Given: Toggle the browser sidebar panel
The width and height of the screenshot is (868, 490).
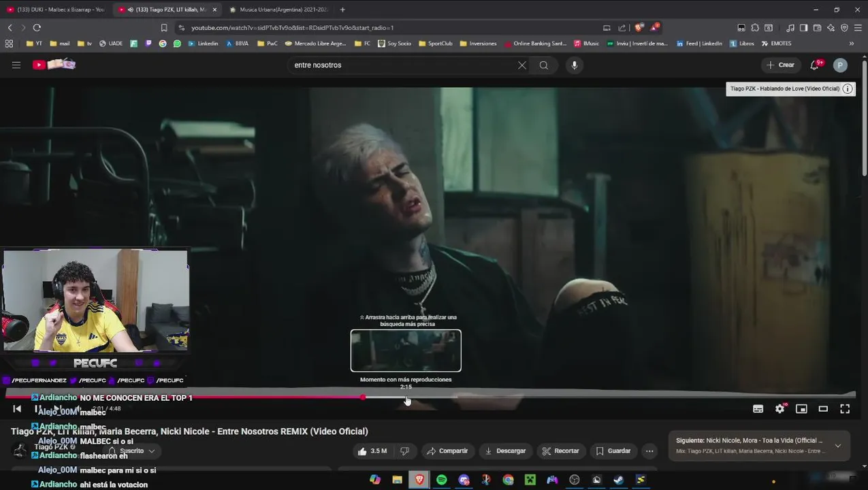Looking at the screenshot, I should coord(803,28).
